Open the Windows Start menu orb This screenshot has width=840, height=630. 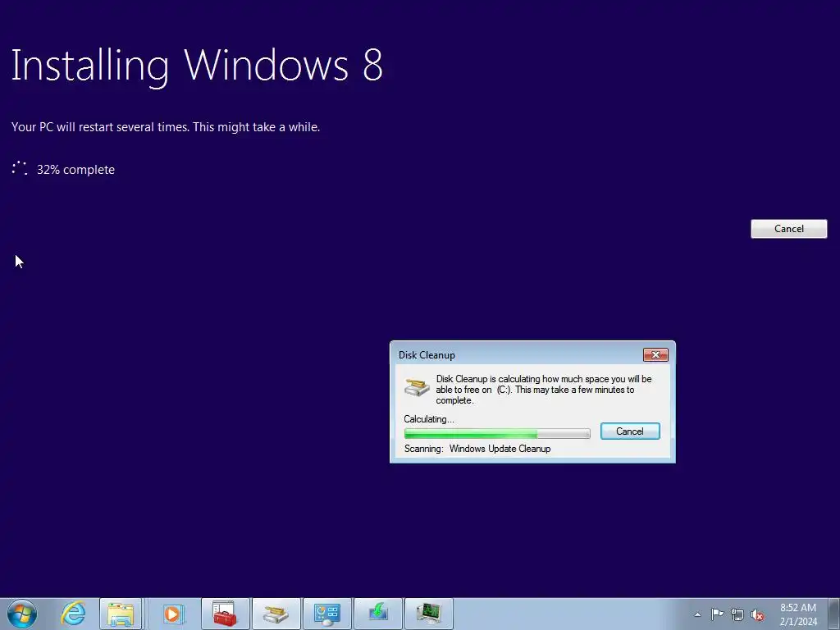pos(22,614)
